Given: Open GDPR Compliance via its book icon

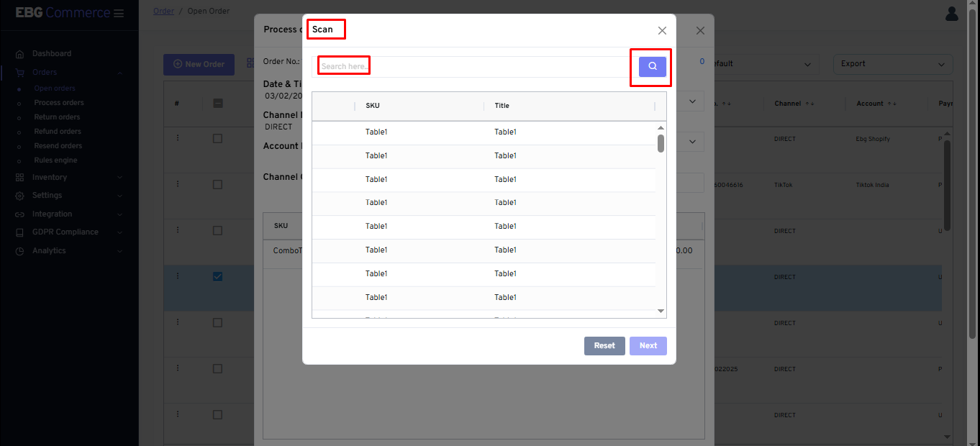Looking at the screenshot, I should [x=21, y=232].
